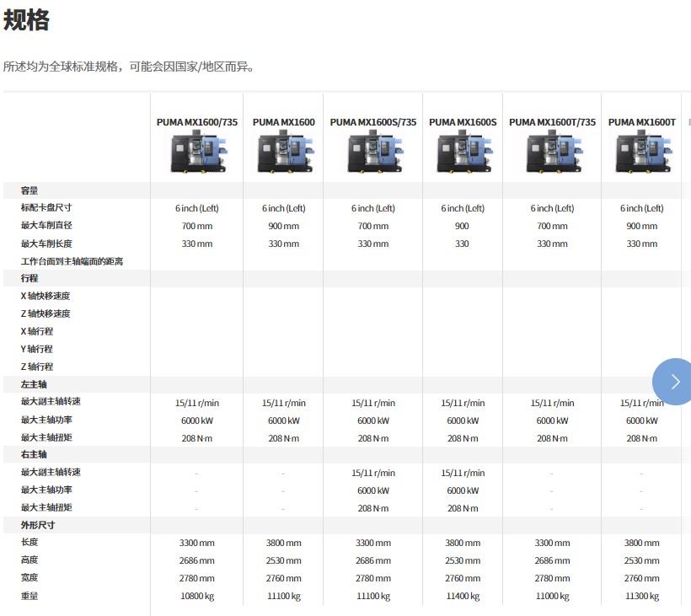Click the Y 轴行程 row label
This screenshot has height=616, width=691.
click(x=37, y=349)
